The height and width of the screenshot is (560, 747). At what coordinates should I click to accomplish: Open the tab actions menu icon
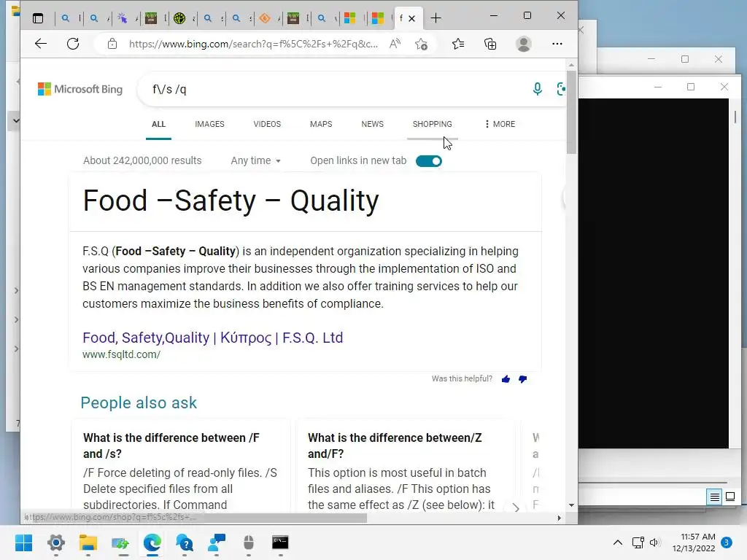(x=38, y=18)
